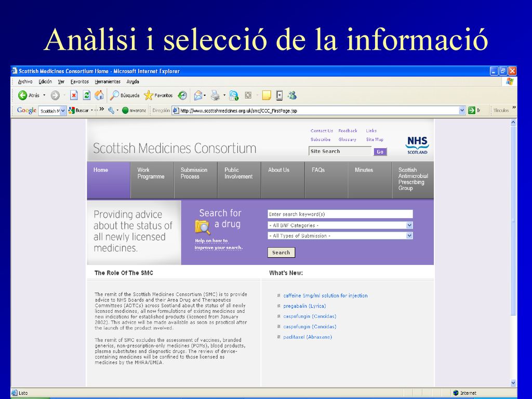Click the Skype toolbar icon
Image resolution: width=532 pixels, height=399 pixels.
(x=234, y=96)
